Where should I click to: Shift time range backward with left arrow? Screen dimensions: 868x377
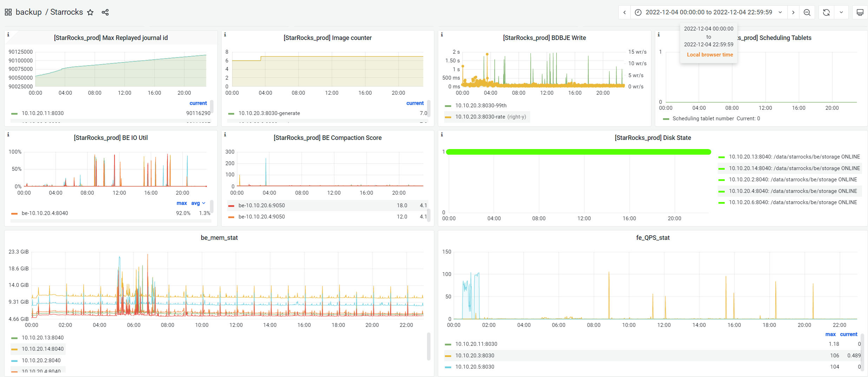(x=624, y=12)
